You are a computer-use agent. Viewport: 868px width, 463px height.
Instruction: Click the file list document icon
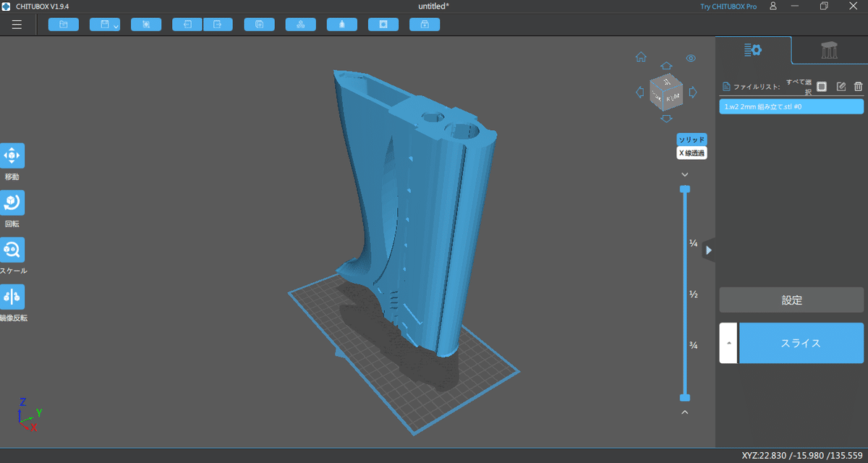click(726, 87)
